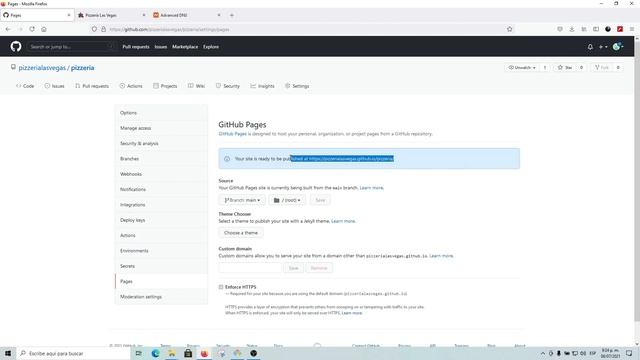Screen dimensions: 640x360
Task: Open the repository Pull requests tab
Action: 92,86
